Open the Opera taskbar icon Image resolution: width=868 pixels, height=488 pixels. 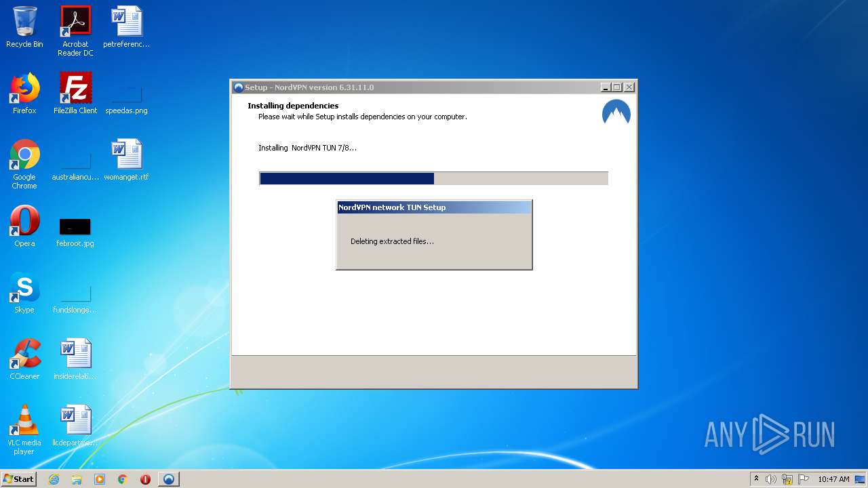point(145,479)
